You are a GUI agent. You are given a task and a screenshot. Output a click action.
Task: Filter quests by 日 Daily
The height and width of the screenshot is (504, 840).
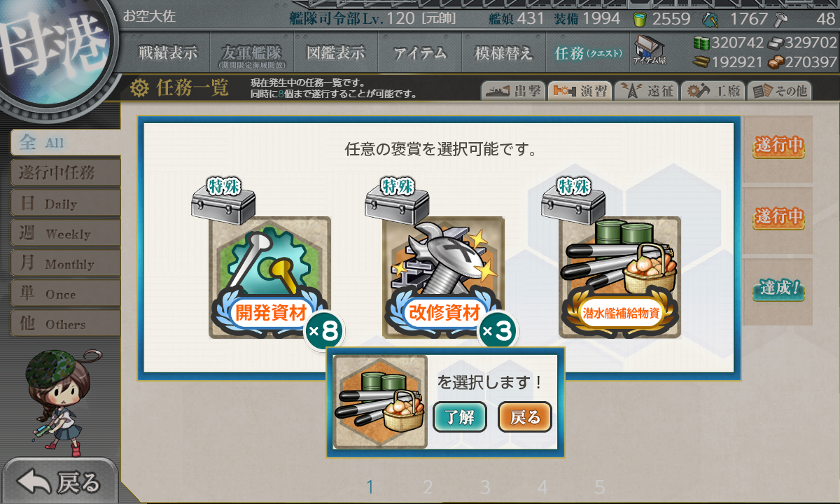pyautogui.click(x=65, y=204)
